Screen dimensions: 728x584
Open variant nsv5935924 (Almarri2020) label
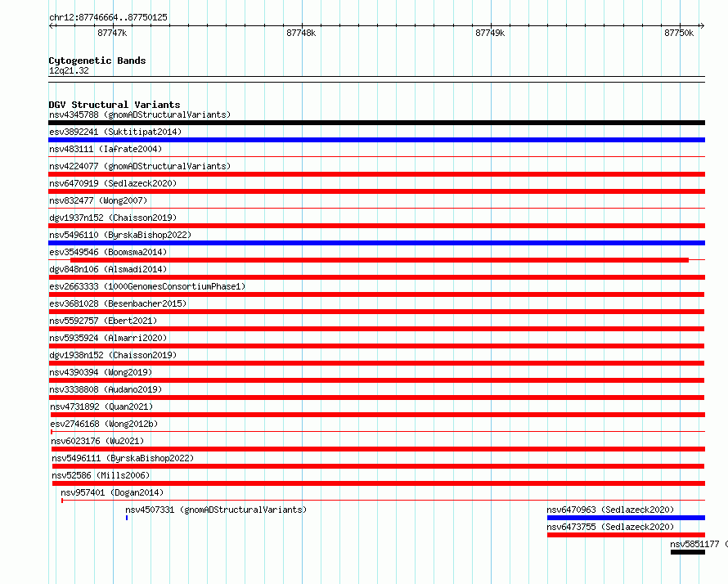[x=108, y=338]
